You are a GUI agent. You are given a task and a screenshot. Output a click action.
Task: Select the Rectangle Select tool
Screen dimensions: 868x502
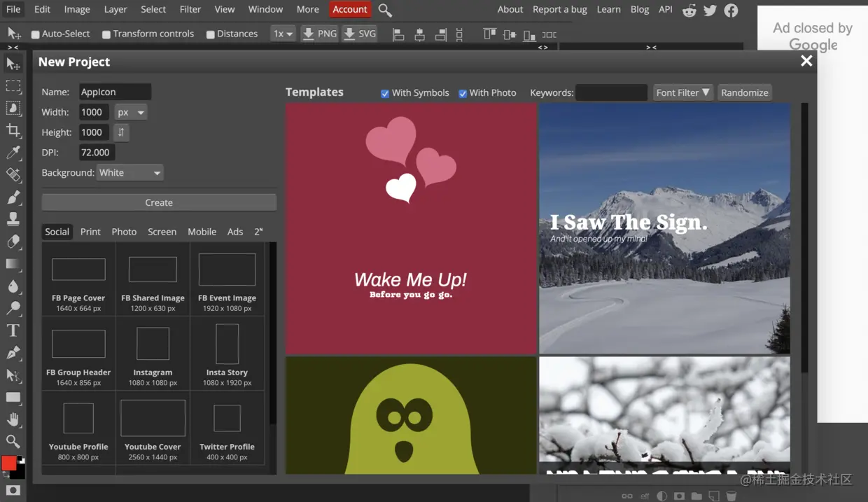[13, 86]
